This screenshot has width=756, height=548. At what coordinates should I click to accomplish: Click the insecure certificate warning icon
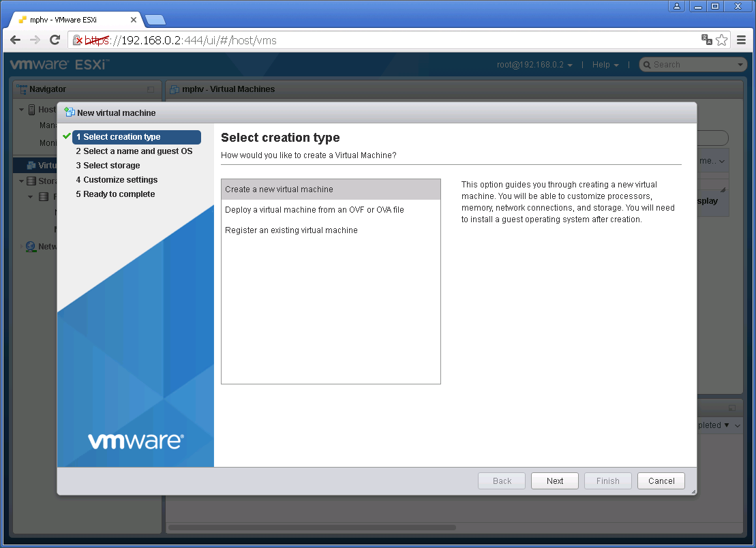(x=78, y=40)
